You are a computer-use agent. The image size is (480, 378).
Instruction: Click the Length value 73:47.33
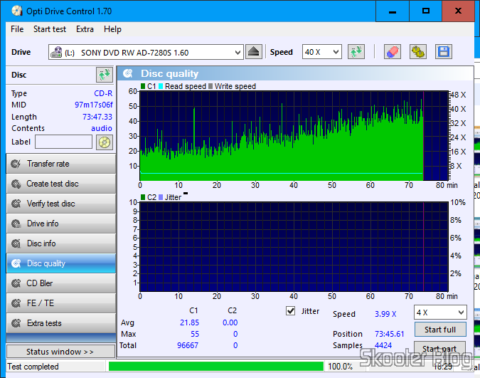(97, 117)
